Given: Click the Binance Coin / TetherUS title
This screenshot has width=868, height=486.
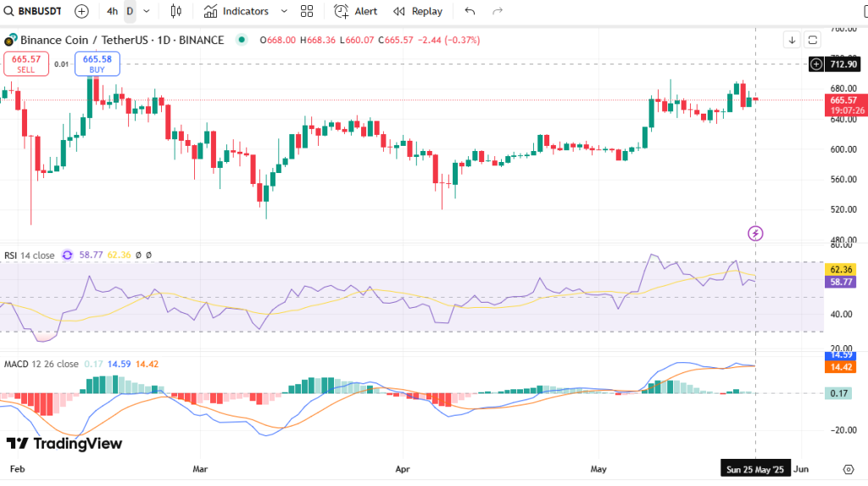Looking at the screenshot, I should click(122, 40).
